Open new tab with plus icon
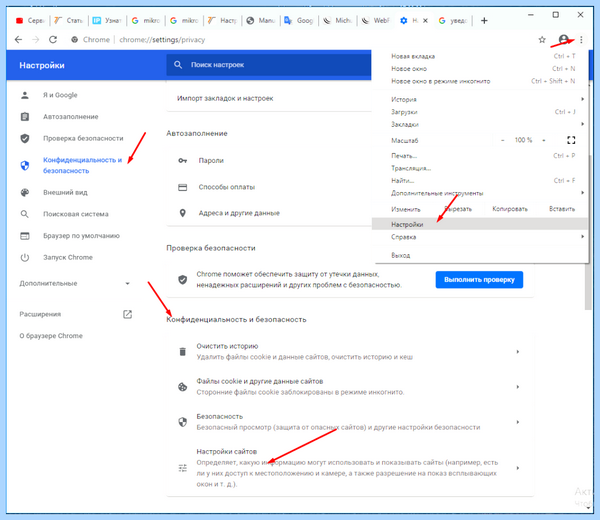This screenshot has width=600, height=520. click(484, 21)
